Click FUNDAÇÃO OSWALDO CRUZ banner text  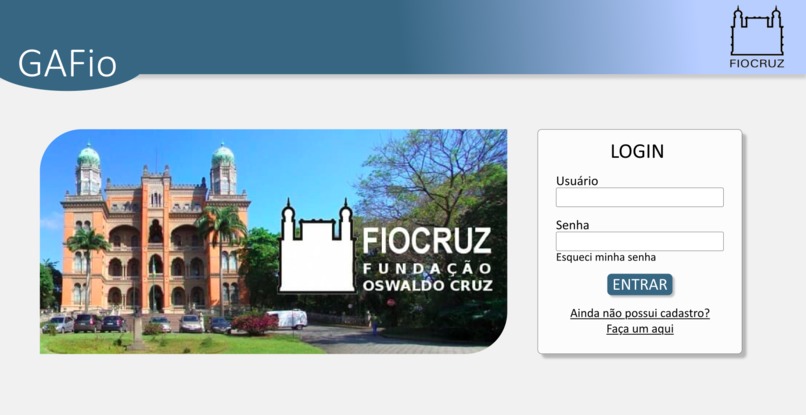[x=427, y=277]
